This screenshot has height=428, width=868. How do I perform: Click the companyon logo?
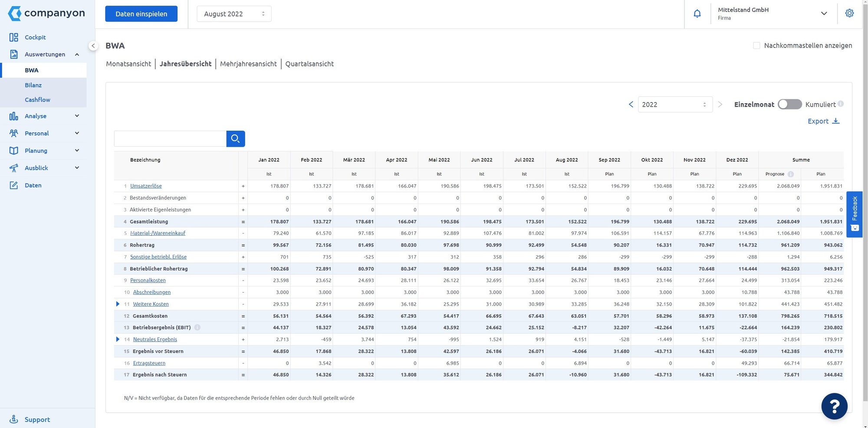pos(46,13)
